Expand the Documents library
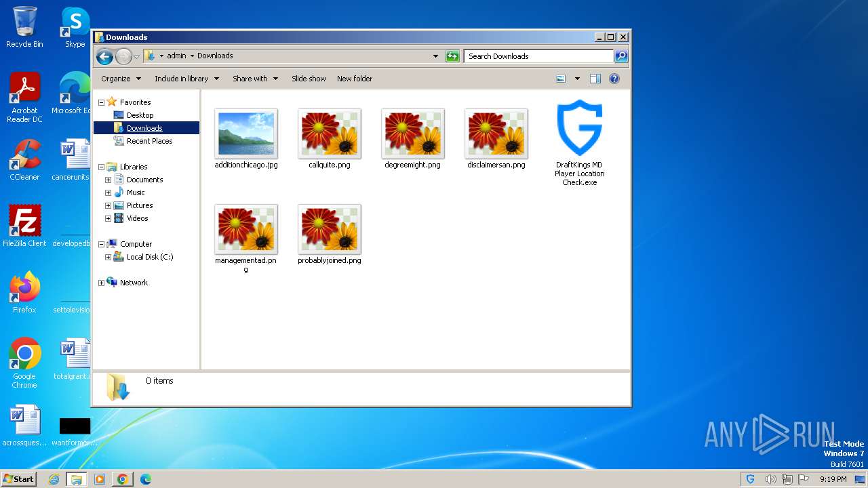The image size is (868, 488). [108, 180]
